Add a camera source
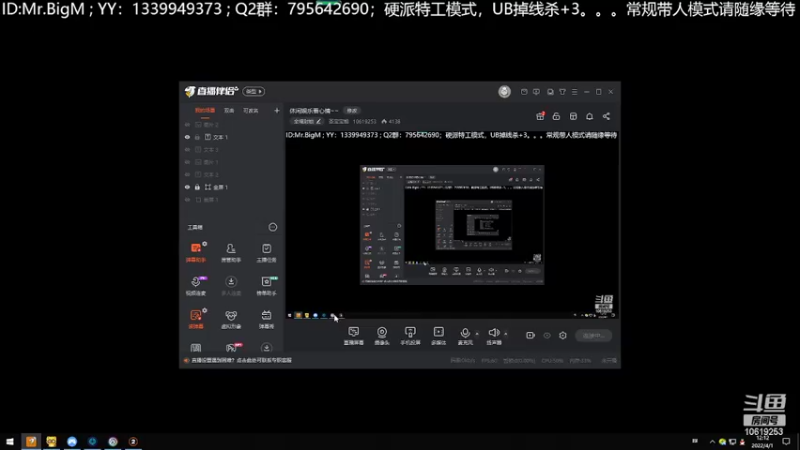Screen dimensions: 800x450 click(382, 336)
